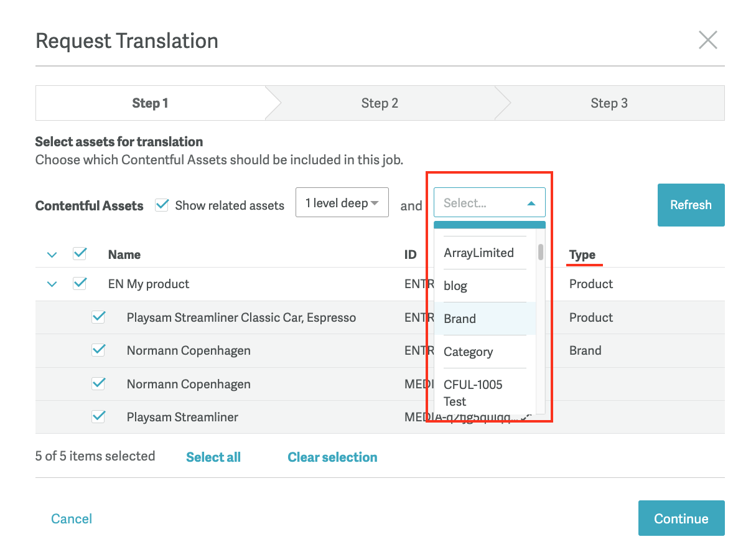The height and width of the screenshot is (552, 756).
Task: Close the Request Translation dialog
Action: tap(708, 40)
